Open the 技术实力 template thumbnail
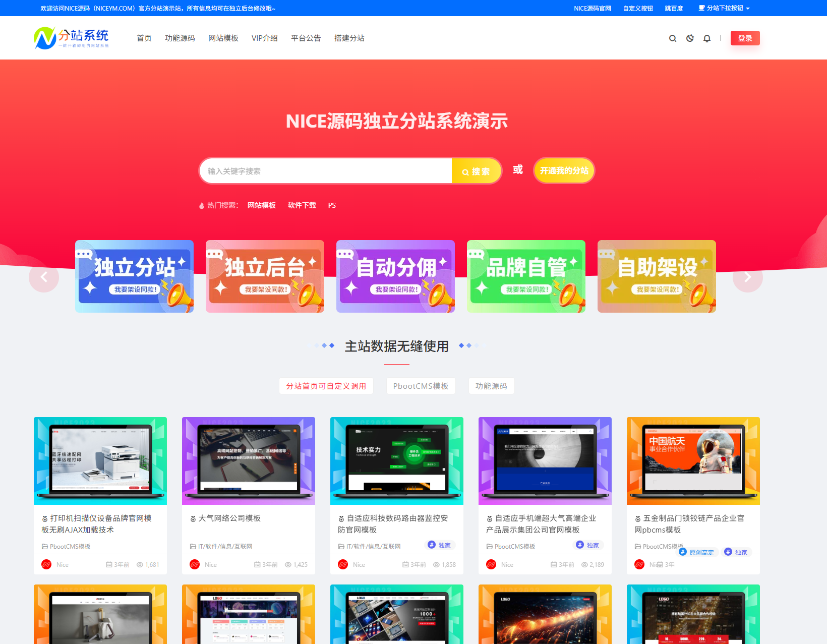This screenshot has height=644, width=827. [397, 461]
